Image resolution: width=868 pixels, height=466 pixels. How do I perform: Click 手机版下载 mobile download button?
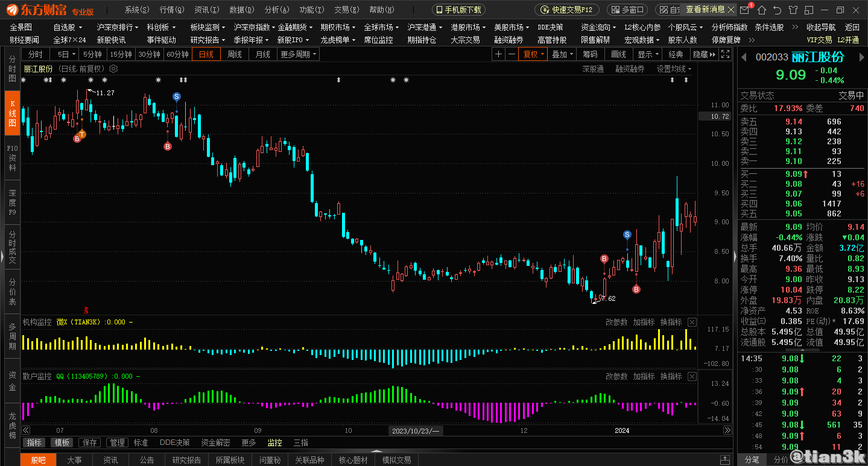tap(458, 10)
